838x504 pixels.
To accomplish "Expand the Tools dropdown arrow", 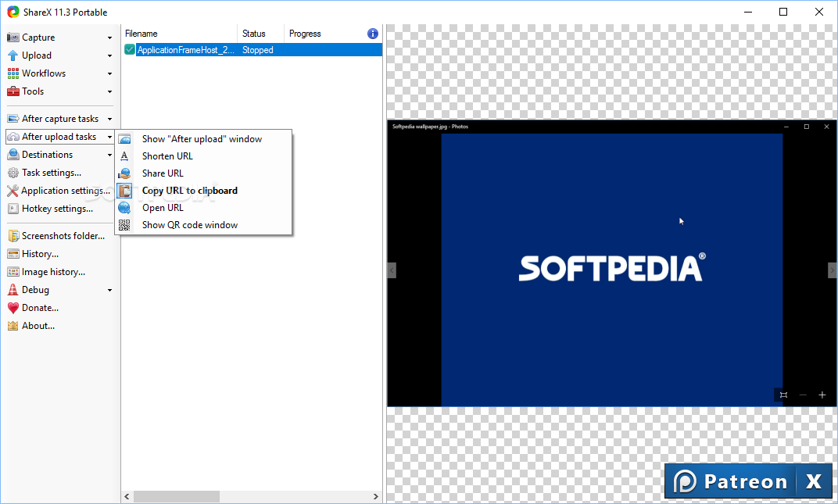I will 109,92.
